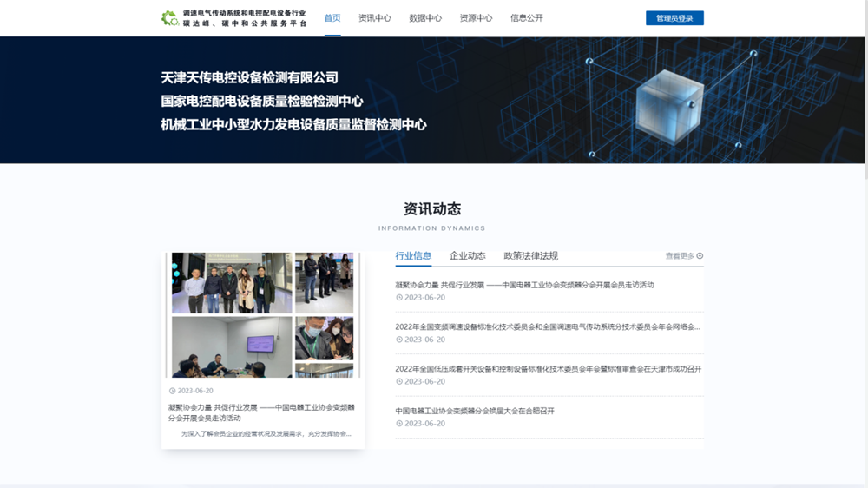Open the 资讯中心 menu
Image resolution: width=868 pixels, height=488 pixels.
pos(375,18)
